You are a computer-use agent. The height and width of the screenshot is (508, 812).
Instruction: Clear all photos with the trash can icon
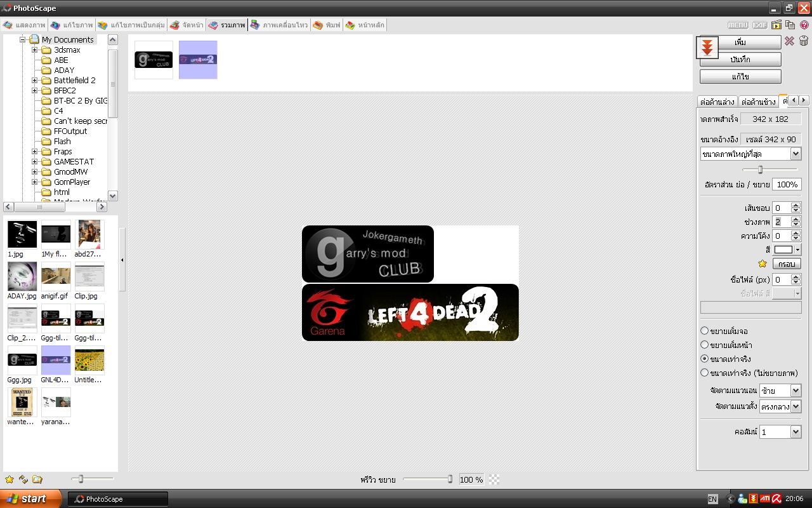pos(804,41)
